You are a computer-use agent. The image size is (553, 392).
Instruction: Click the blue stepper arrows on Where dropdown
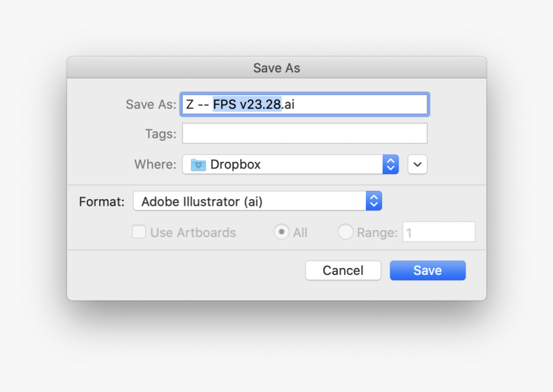[x=389, y=164]
